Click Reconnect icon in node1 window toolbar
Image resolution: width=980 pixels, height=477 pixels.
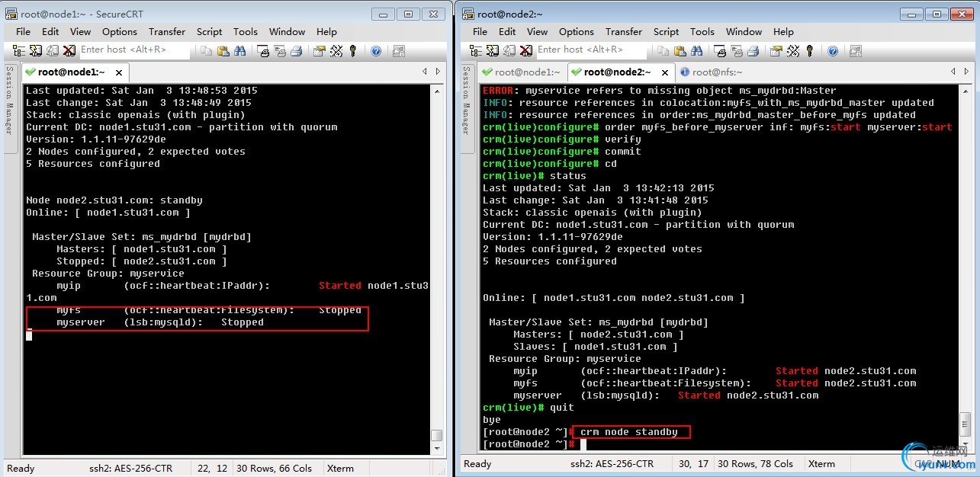[53, 50]
